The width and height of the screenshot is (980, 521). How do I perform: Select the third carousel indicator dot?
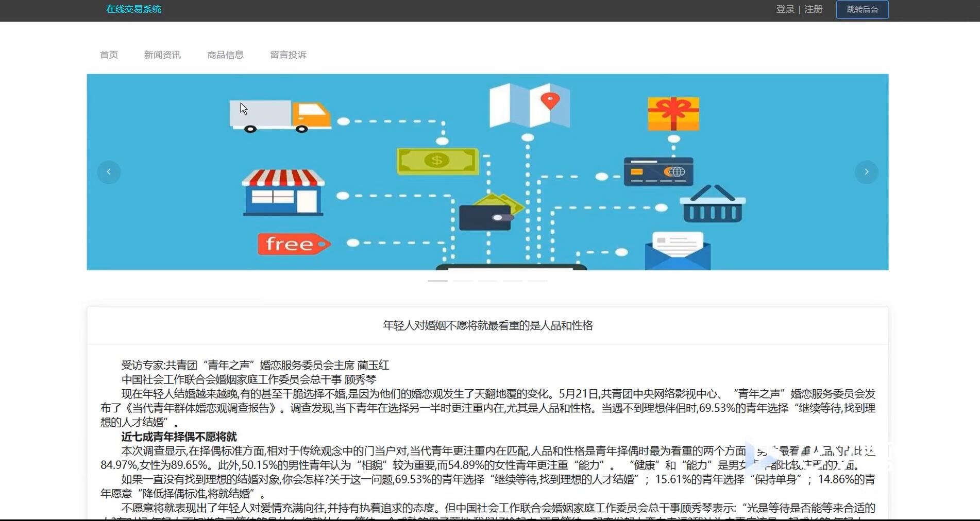point(488,282)
